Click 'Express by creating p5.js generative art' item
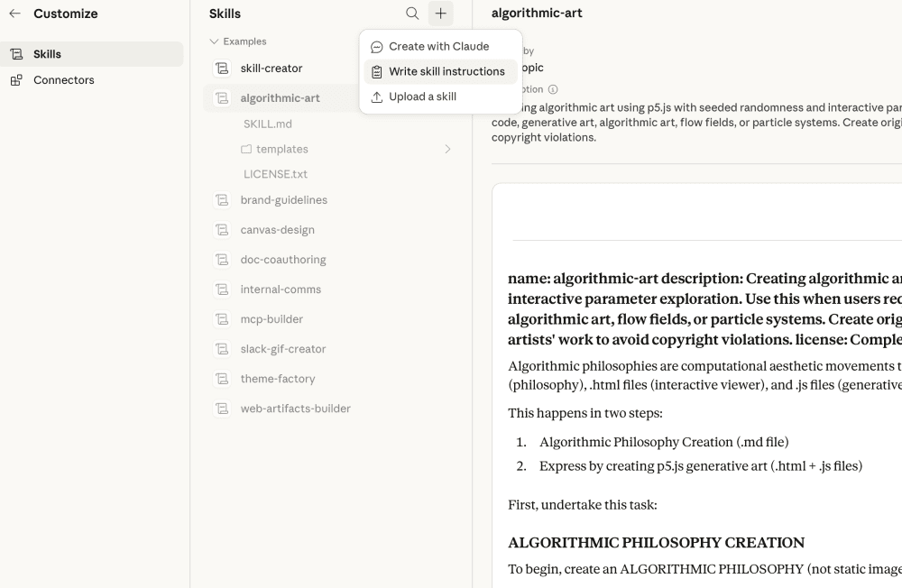Image resolution: width=902 pixels, height=588 pixels. [x=701, y=466]
